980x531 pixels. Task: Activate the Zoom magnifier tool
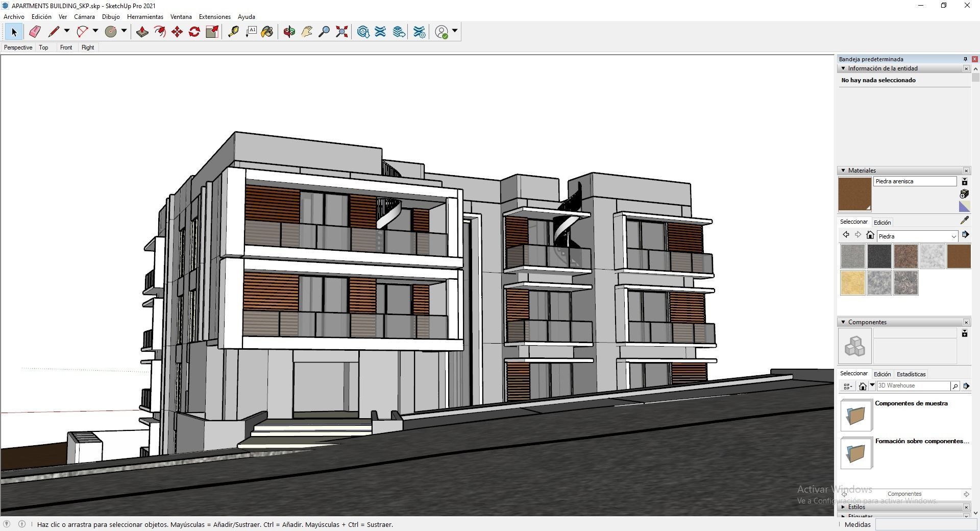(x=324, y=32)
